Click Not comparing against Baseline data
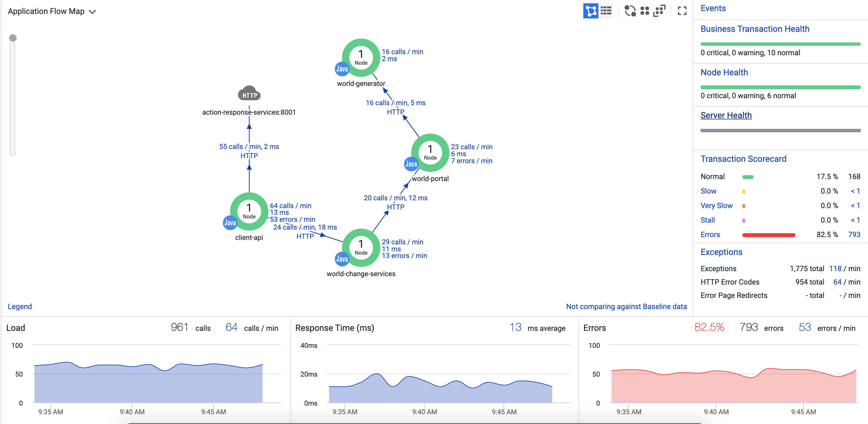Screen dimensions: 868x424 (x=626, y=307)
